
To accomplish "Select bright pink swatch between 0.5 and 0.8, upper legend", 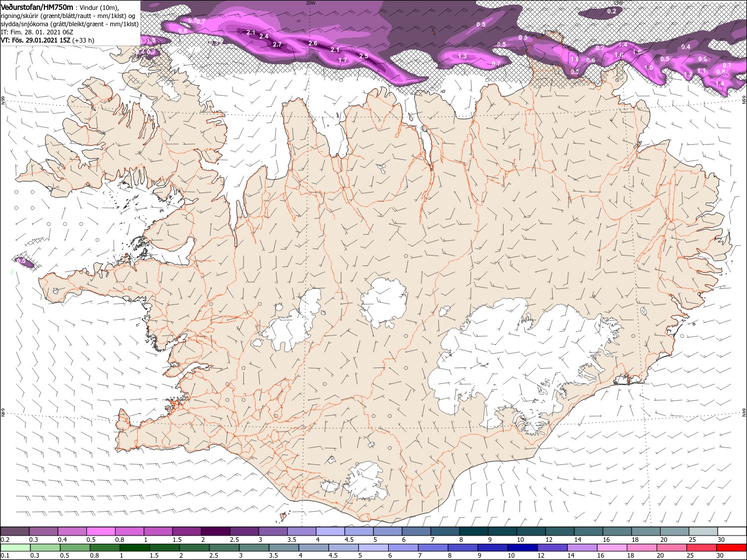I will click(100, 531).
